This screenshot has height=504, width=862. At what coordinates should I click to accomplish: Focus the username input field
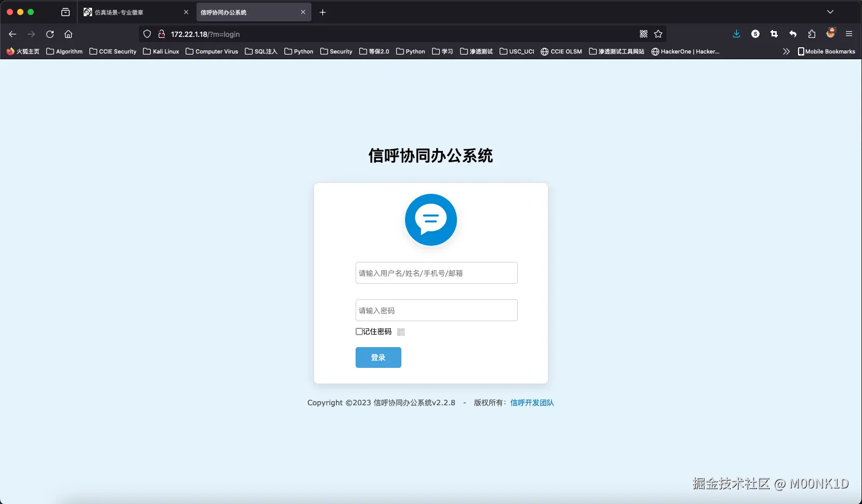click(x=437, y=273)
